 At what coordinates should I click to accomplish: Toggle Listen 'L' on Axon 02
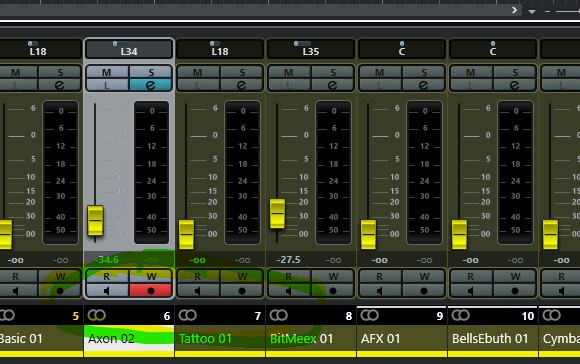[107, 85]
